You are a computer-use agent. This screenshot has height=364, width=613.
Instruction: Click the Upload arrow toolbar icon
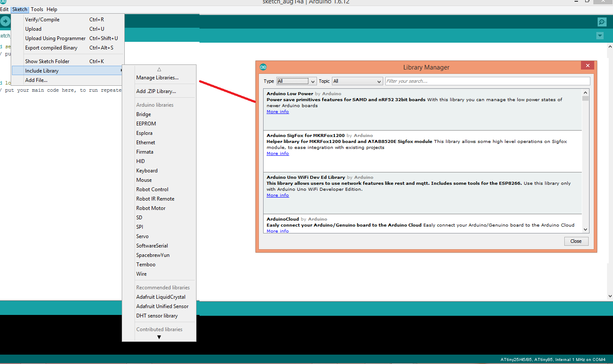pyautogui.click(x=5, y=20)
